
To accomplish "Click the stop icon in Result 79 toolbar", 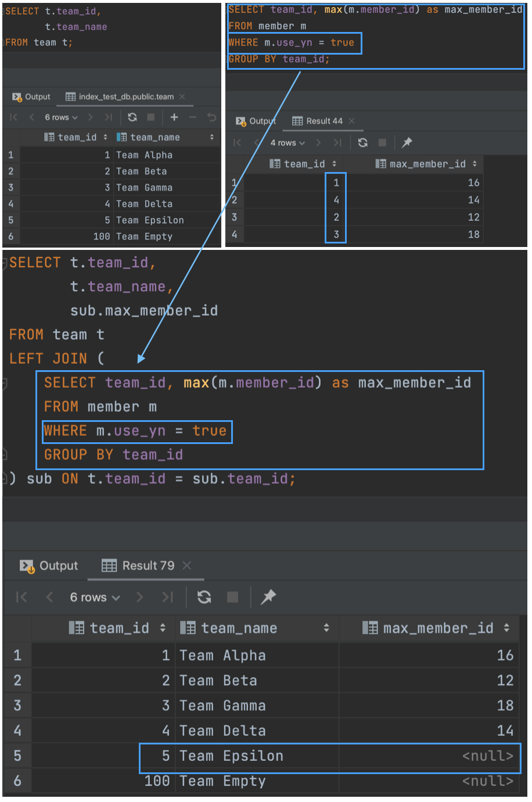I will [232, 597].
